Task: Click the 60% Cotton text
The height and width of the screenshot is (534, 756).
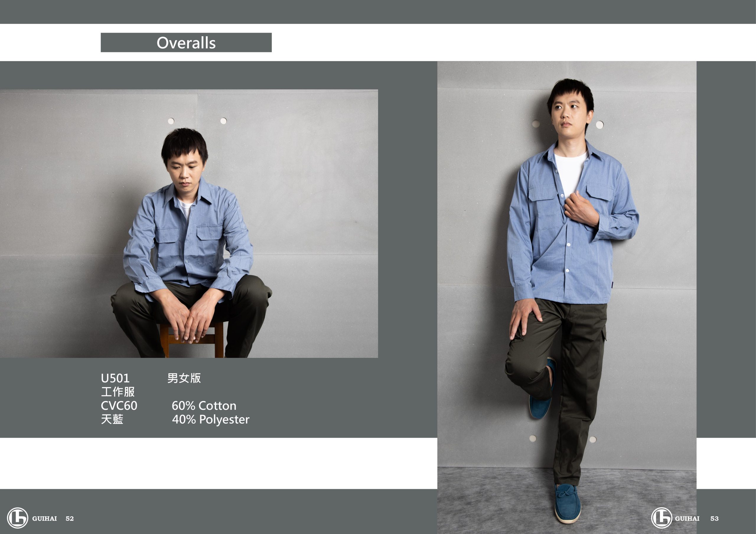Action: point(204,406)
